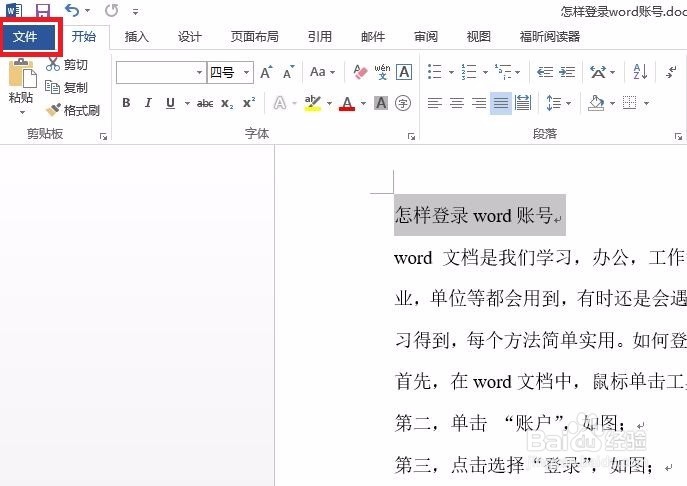Screen dimensions: 687x486
Task: Click the Redo/repeat icon
Action: [111, 11]
